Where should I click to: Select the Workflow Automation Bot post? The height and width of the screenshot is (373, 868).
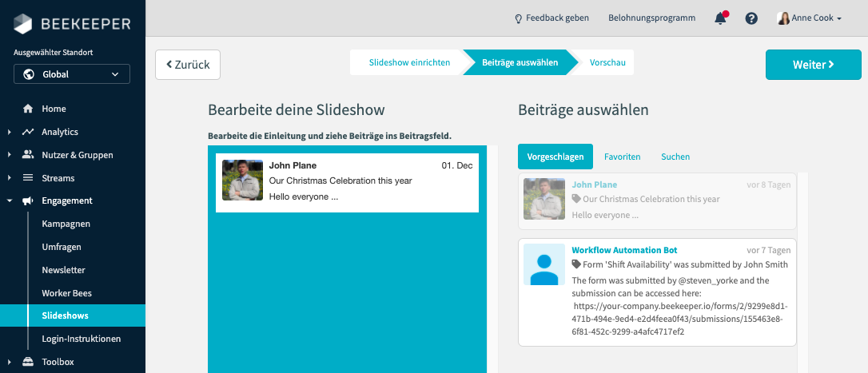[x=657, y=292]
